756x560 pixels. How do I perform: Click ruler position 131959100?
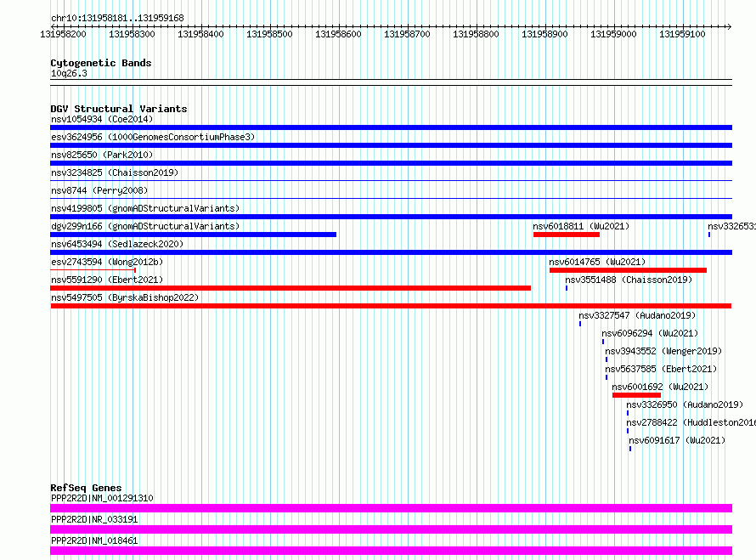click(x=682, y=34)
